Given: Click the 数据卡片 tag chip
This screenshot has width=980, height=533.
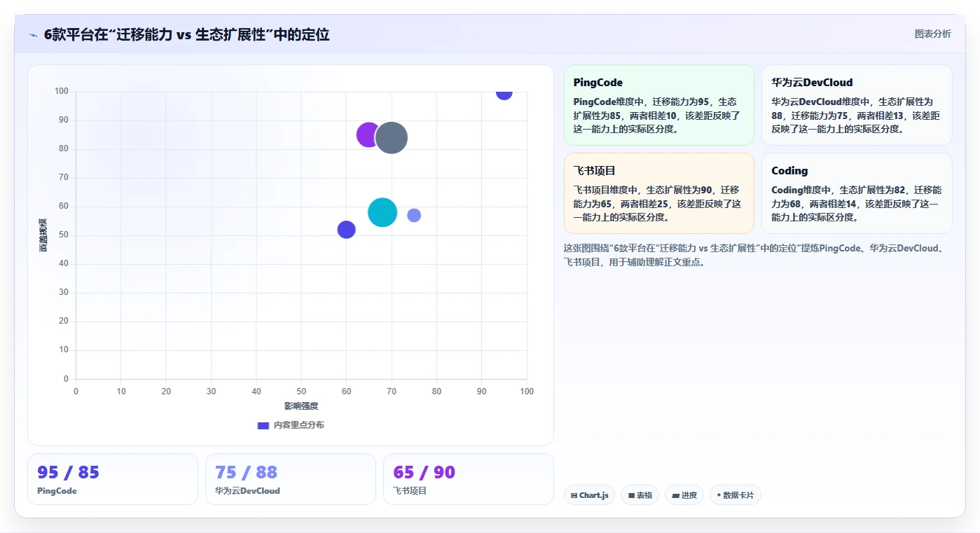Looking at the screenshot, I should click(x=735, y=495).
